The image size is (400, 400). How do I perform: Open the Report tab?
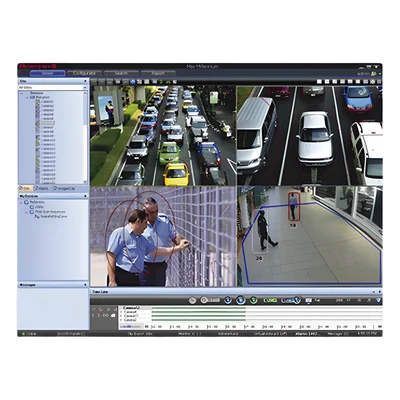158,73
